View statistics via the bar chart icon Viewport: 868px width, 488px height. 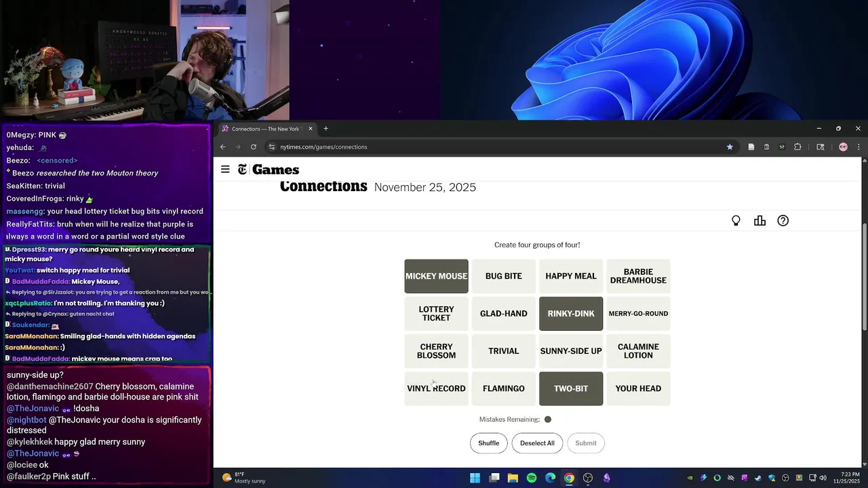759,221
